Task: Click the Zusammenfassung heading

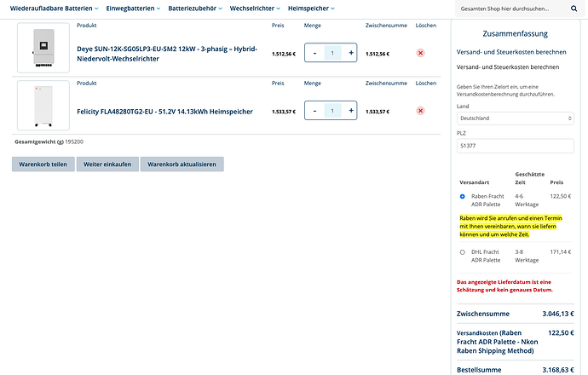Action: (515, 34)
